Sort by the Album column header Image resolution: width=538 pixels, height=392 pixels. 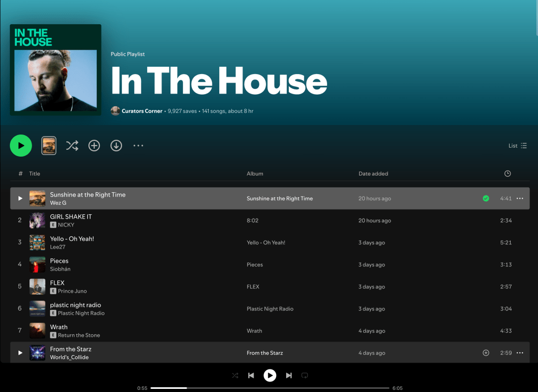255,173
